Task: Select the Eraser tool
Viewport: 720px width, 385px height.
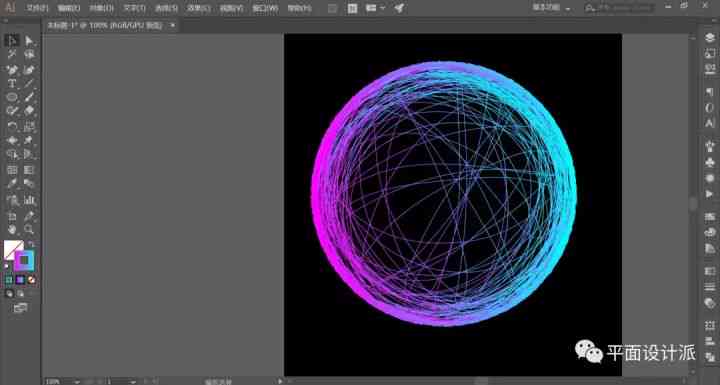Action: point(29,111)
